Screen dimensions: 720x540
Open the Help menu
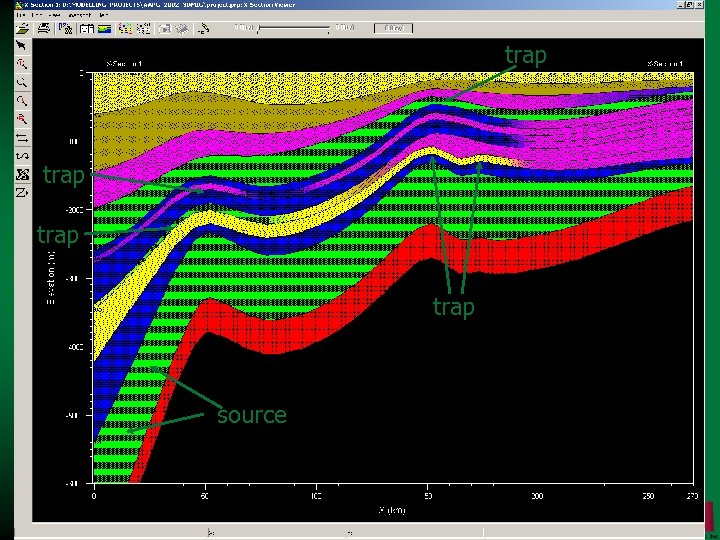click(x=103, y=15)
